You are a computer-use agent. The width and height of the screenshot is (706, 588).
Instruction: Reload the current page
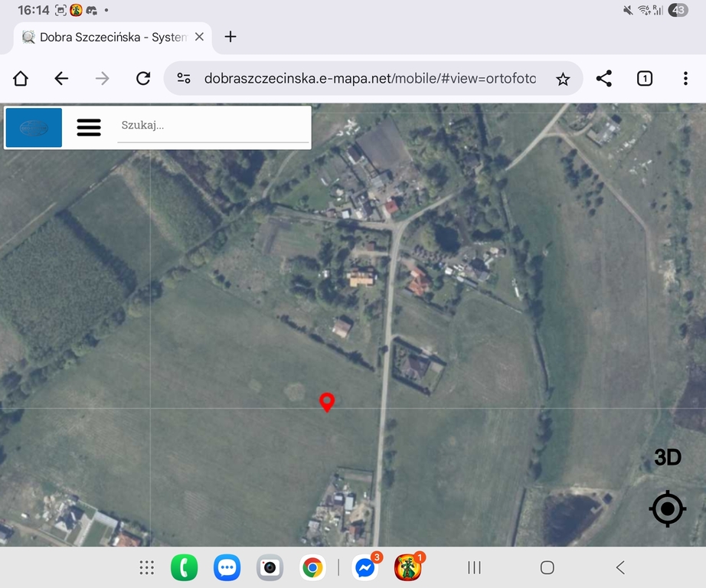point(143,78)
